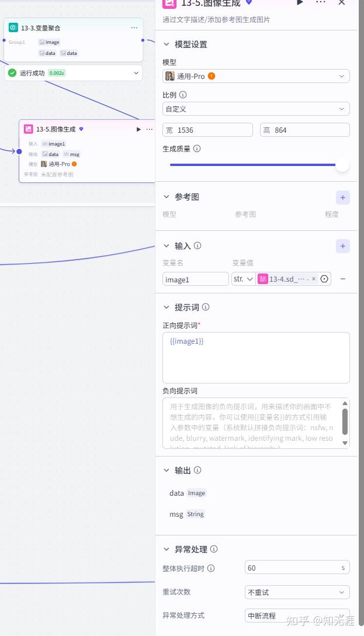The image size is (364, 636).
Task: Add a new input variable
Action: point(342,246)
